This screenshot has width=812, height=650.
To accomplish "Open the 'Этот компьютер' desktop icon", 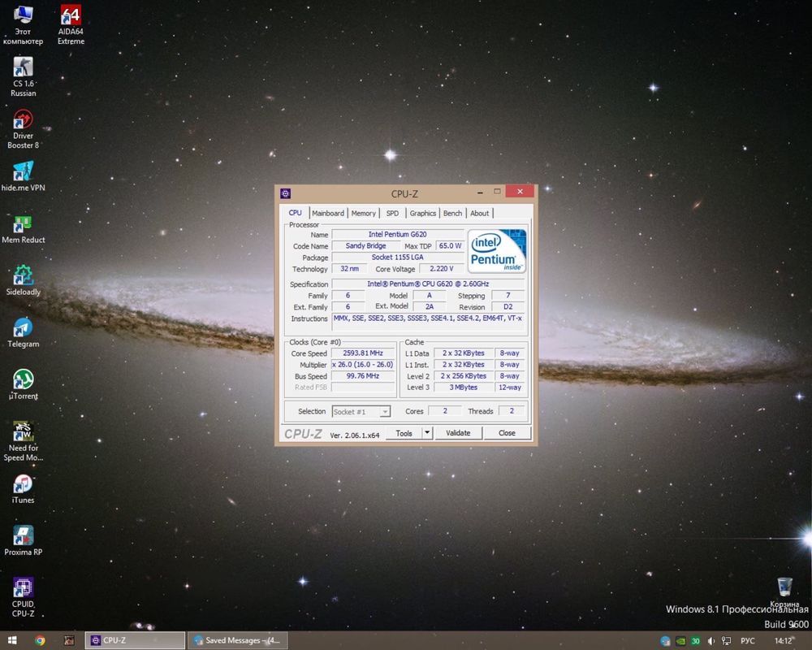I will [23, 25].
